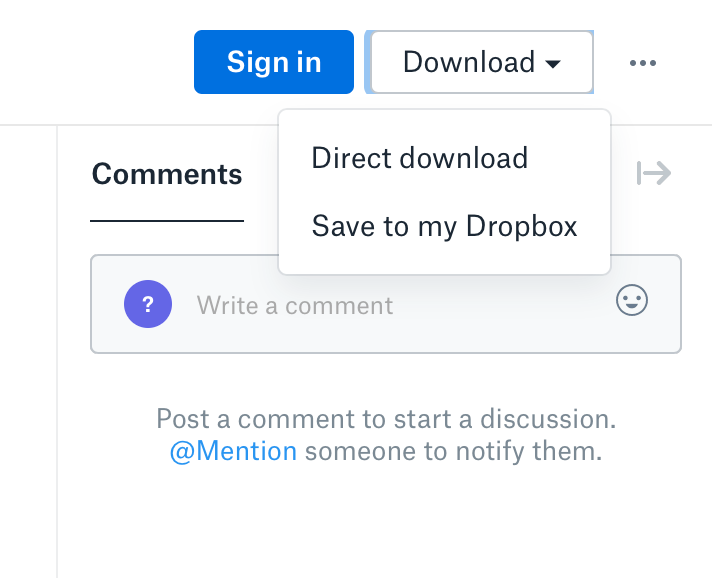Click the purple question mark avatar
The image size is (712, 578).
[x=147, y=303]
